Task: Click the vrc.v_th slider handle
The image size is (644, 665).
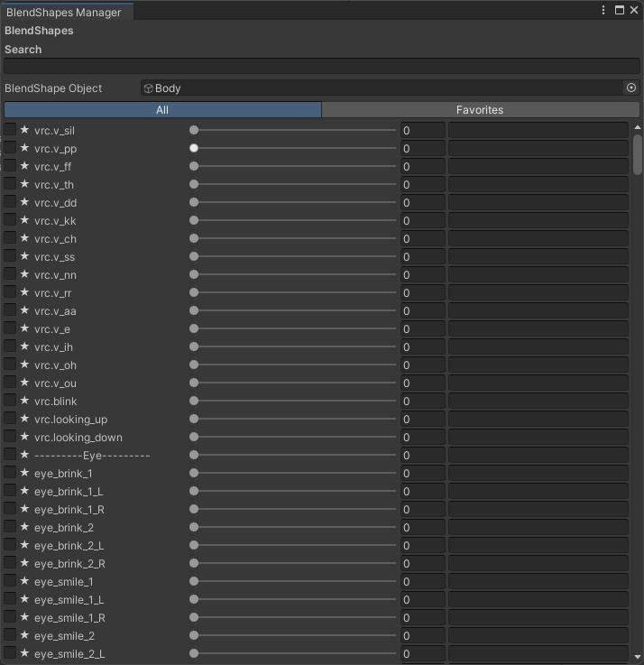Action: coord(194,185)
